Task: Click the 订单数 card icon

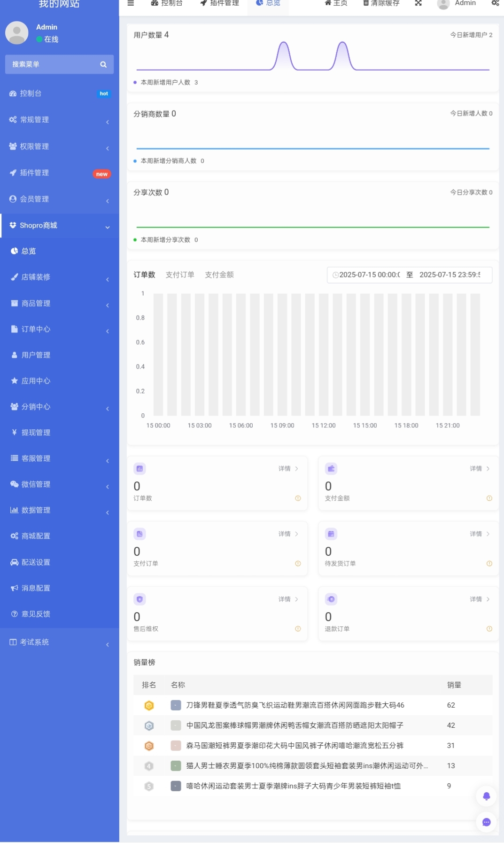Action: [x=140, y=469]
